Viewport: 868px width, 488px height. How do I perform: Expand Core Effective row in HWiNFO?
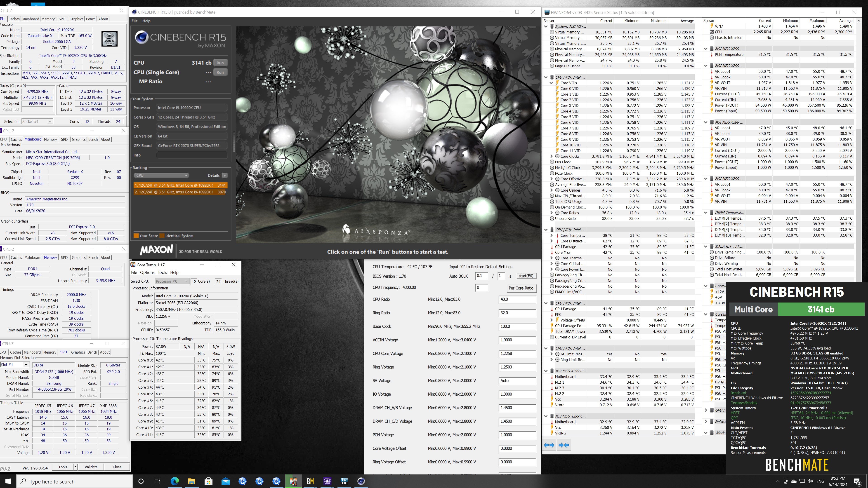tap(551, 179)
